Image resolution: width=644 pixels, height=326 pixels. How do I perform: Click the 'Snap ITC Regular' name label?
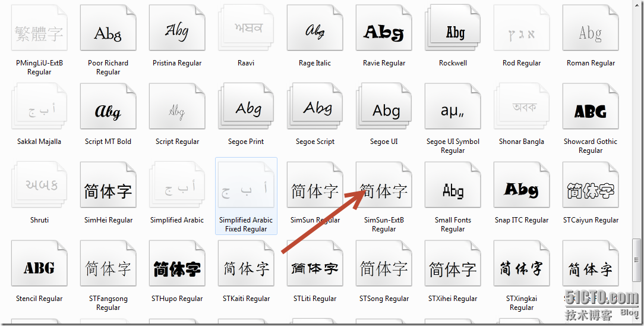point(522,220)
